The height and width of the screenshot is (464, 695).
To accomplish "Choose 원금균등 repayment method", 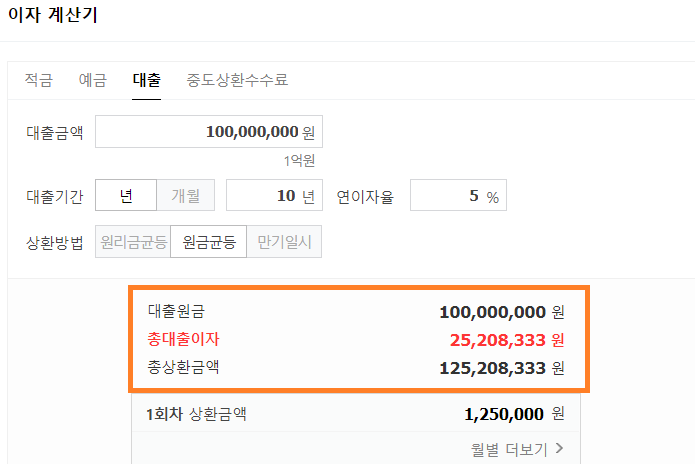I will coord(209,242).
